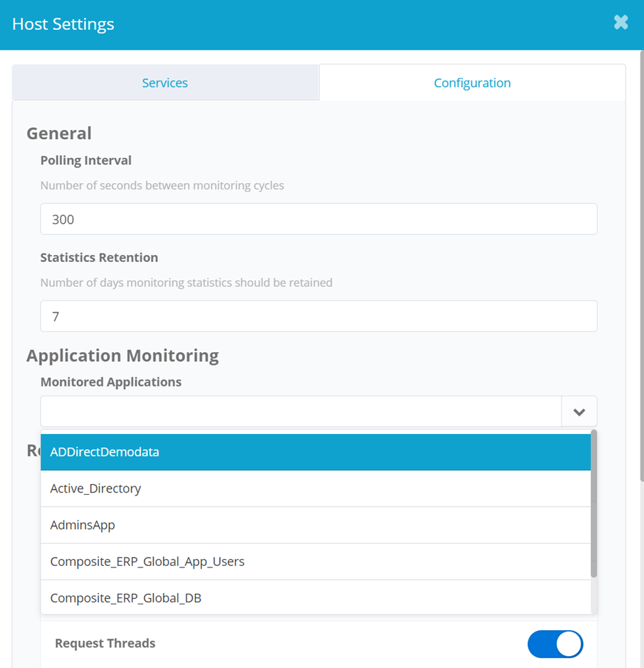Screen dimensions: 644x668
Task: Collapse the Monitored Applications dropdown chevron
Action: click(x=579, y=412)
